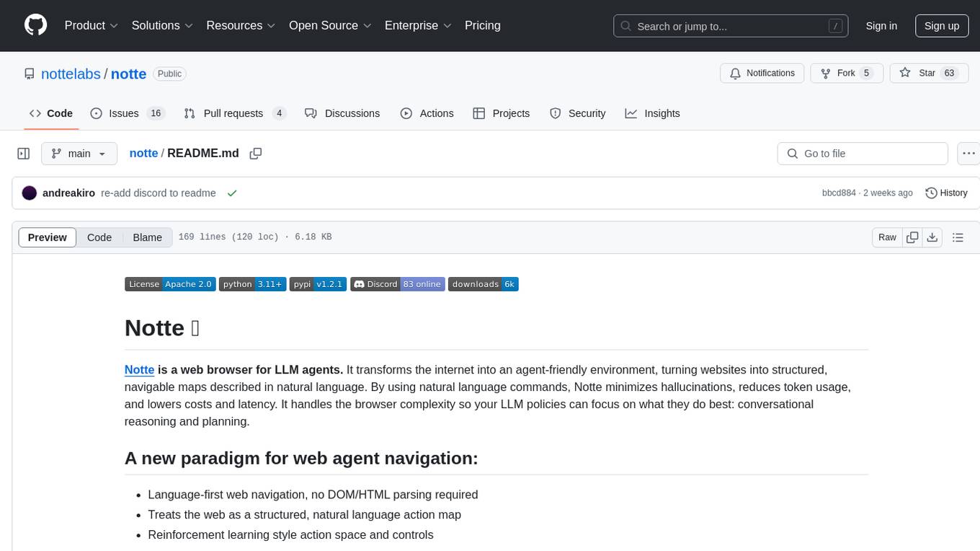Open the Notte link in the description

click(140, 369)
